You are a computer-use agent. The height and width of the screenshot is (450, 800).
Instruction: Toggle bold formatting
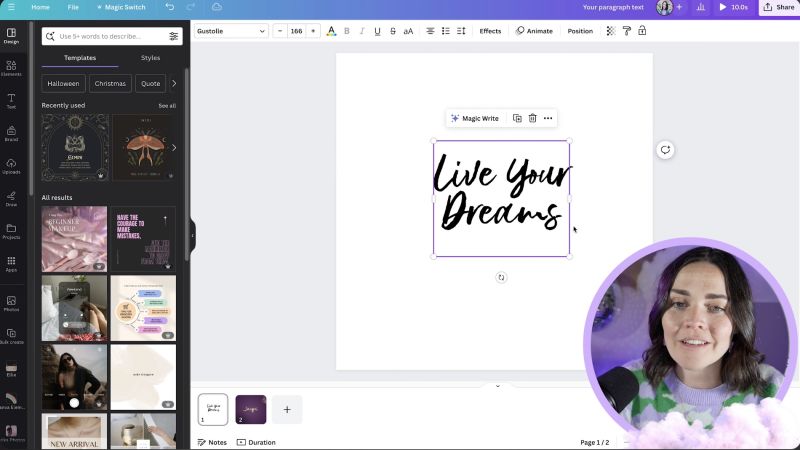coord(347,31)
